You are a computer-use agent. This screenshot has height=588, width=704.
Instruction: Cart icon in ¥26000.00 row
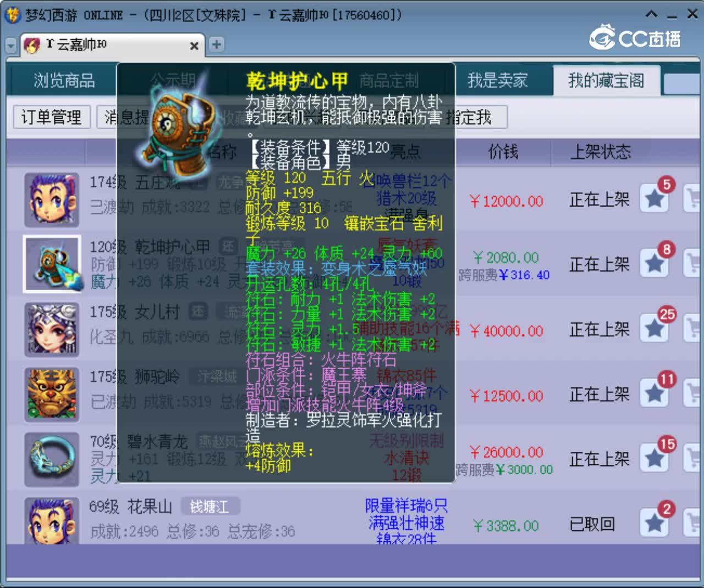click(x=692, y=458)
